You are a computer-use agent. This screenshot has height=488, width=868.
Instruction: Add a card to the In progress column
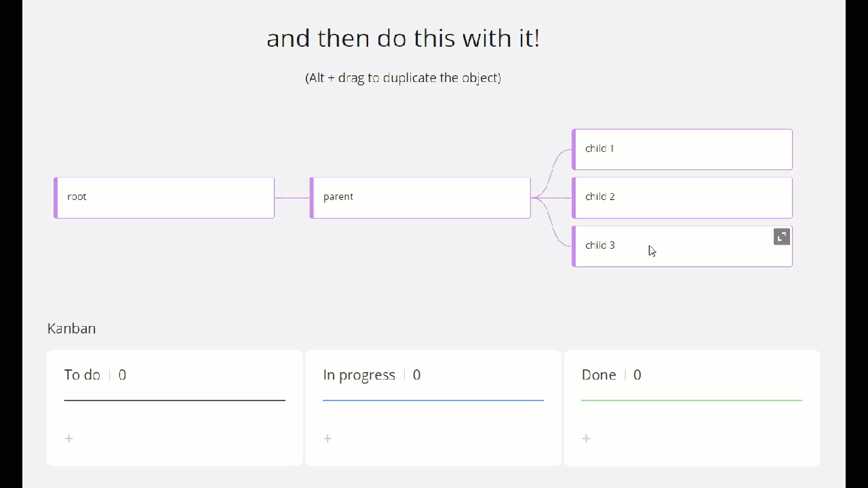328,439
